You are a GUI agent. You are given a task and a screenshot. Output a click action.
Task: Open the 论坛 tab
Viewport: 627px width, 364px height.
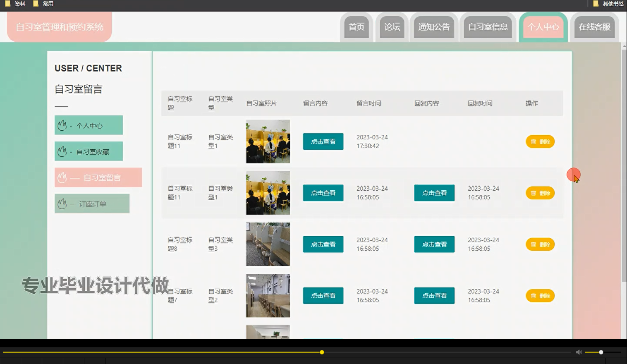coord(392,27)
